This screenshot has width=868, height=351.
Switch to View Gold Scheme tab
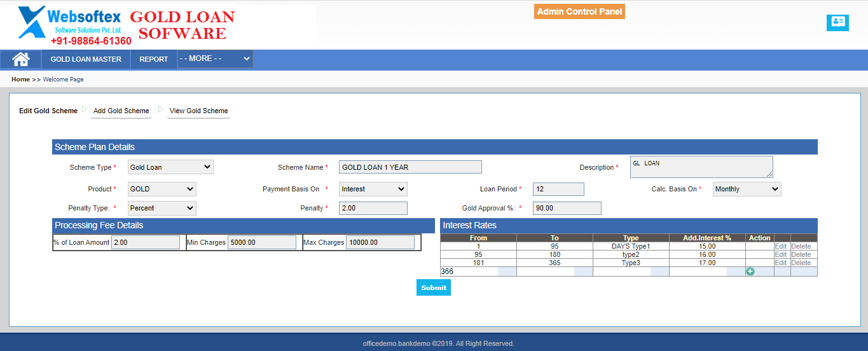coord(198,111)
